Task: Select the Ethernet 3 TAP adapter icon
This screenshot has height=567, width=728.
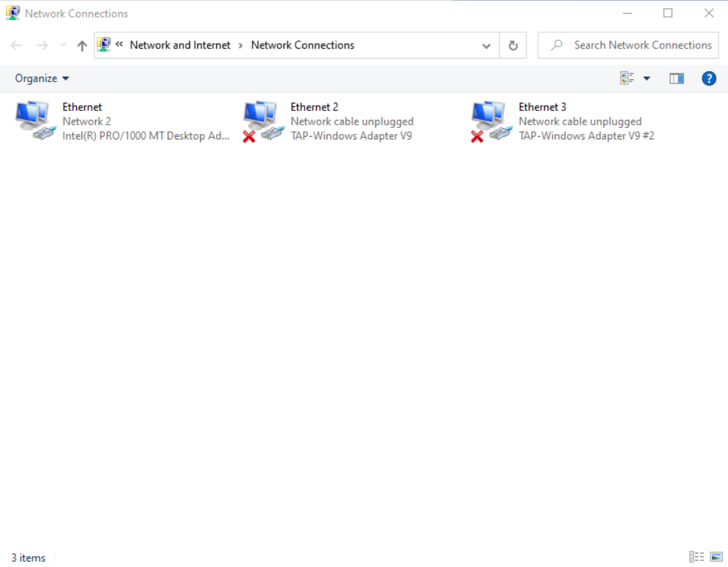Action: [x=490, y=121]
